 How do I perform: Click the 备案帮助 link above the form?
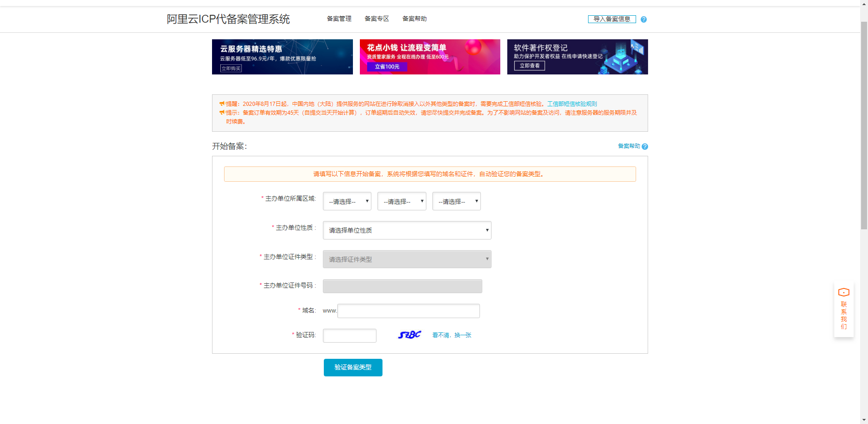(x=629, y=146)
